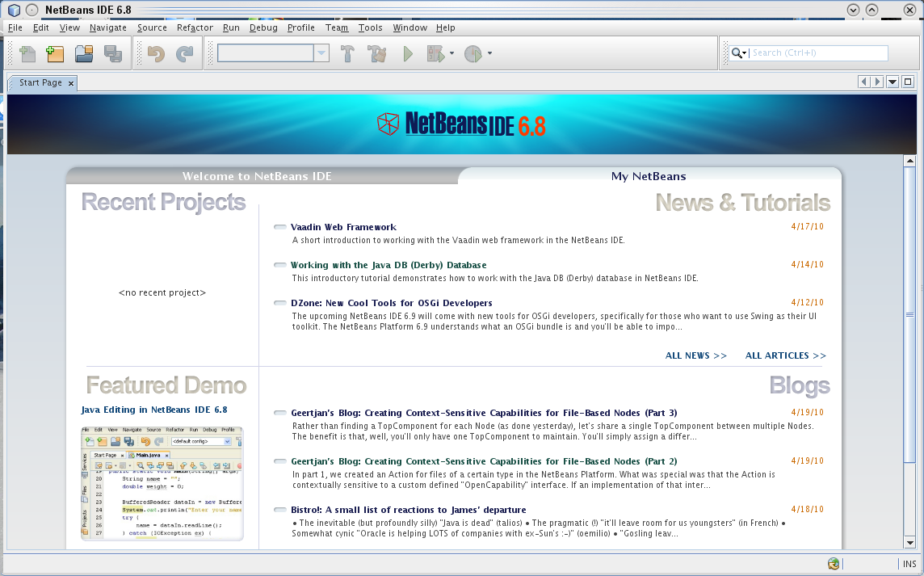Screen dimensions: 924x576
Task: Maximize editor window with square icon
Action: [908, 82]
